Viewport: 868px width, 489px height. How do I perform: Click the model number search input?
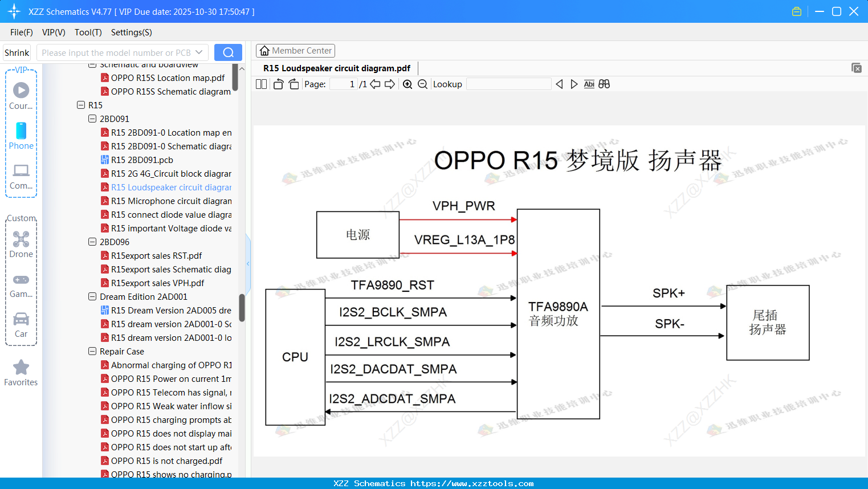coord(117,52)
